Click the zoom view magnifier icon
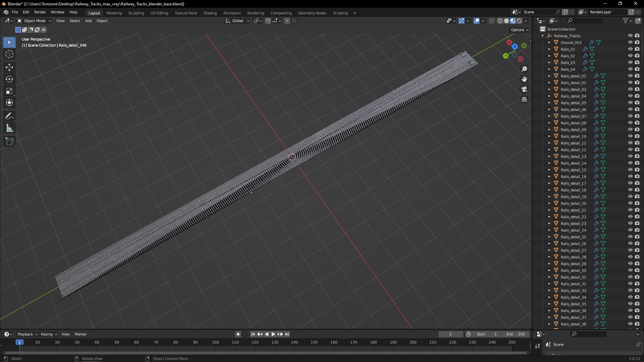644x362 pixels. point(524,69)
